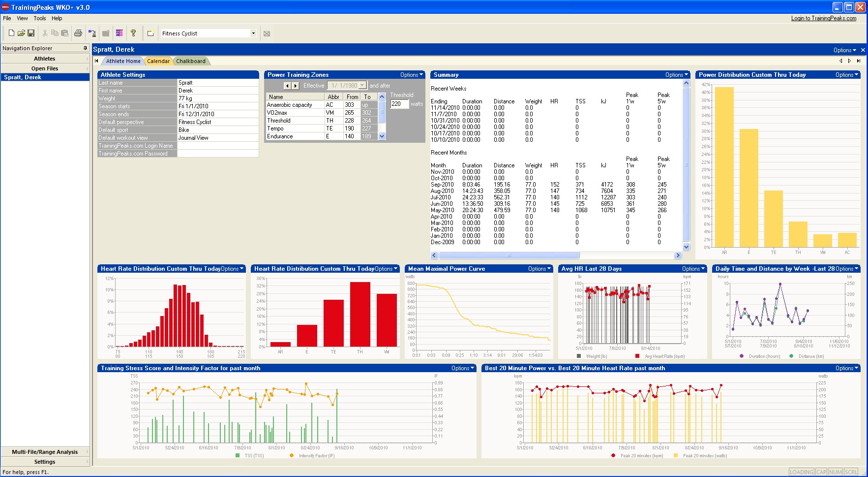Click the New file toolbar icon
This screenshot has height=477, width=868.
tap(11, 33)
